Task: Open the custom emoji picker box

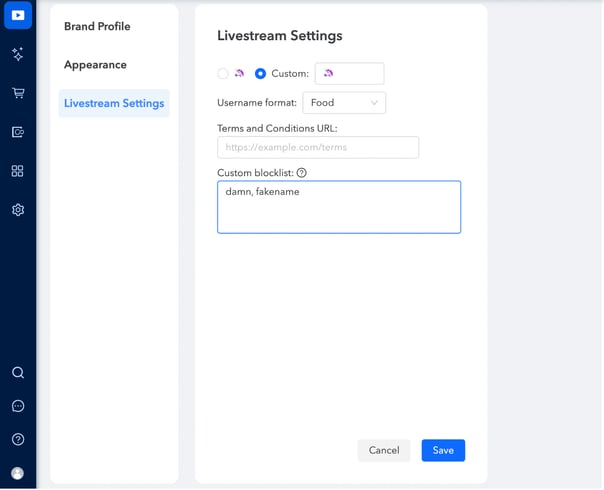Action: pyautogui.click(x=349, y=74)
